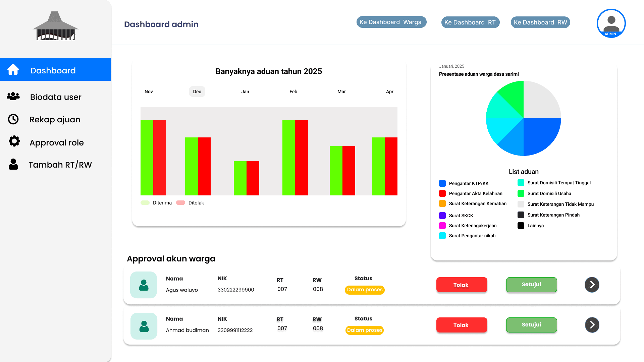Click the Rekap ajuan clock icon
This screenshot has width=644, height=362.
[13, 119]
